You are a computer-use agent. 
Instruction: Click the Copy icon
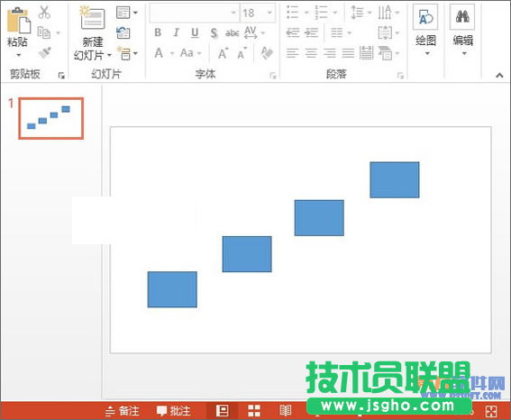[44, 32]
